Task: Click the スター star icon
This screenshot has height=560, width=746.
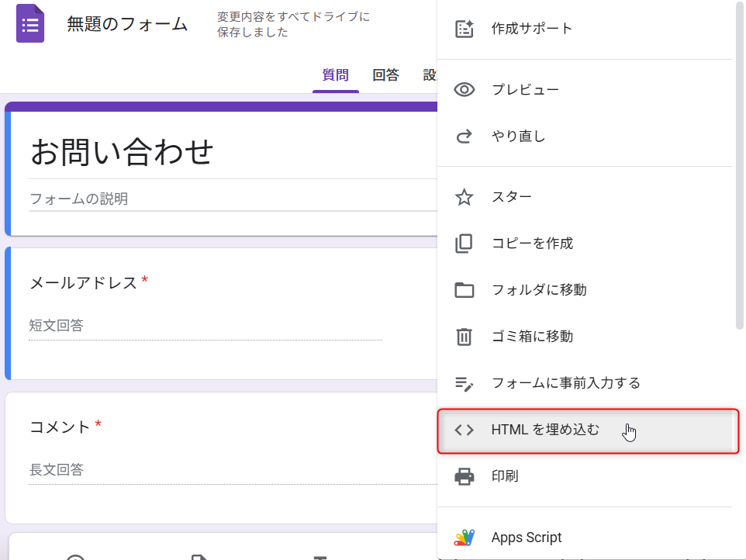Action: click(465, 196)
